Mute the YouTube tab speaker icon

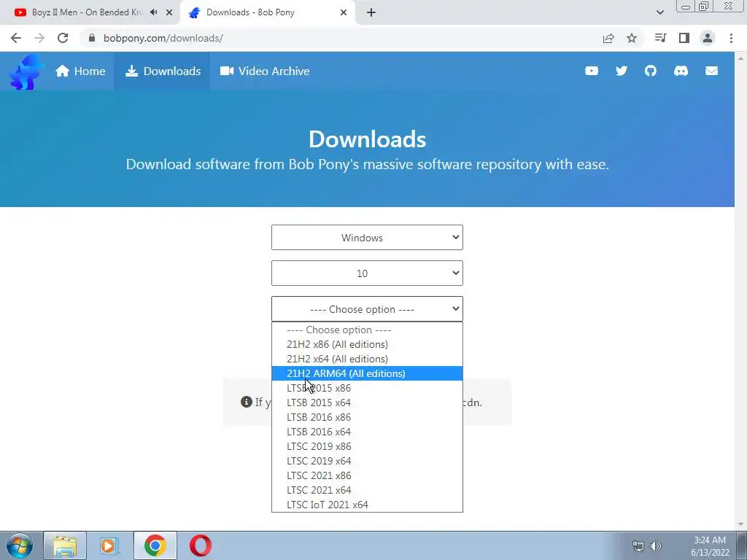pyautogui.click(x=153, y=12)
